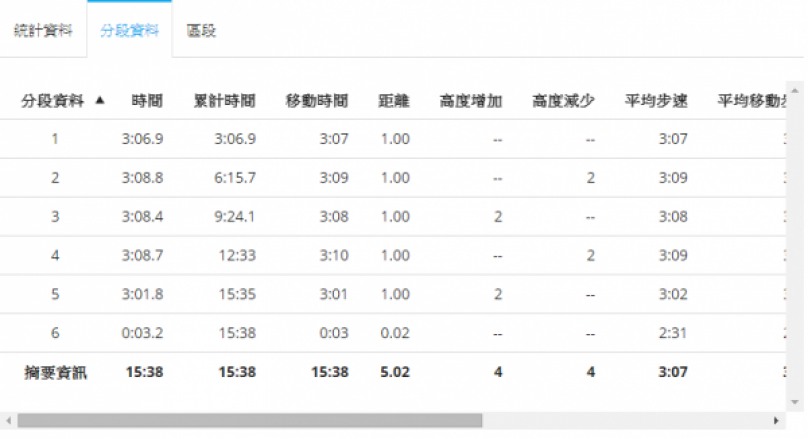Click lap 2 cumulative time 6:15.7
The height and width of the screenshot is (439, 808).
tap(235, 178)
